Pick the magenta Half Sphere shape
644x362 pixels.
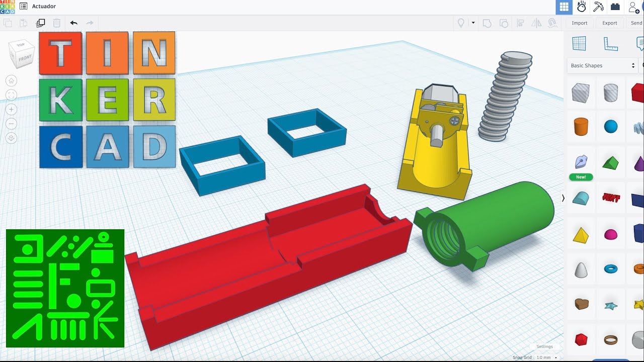(x=611, y=234)
